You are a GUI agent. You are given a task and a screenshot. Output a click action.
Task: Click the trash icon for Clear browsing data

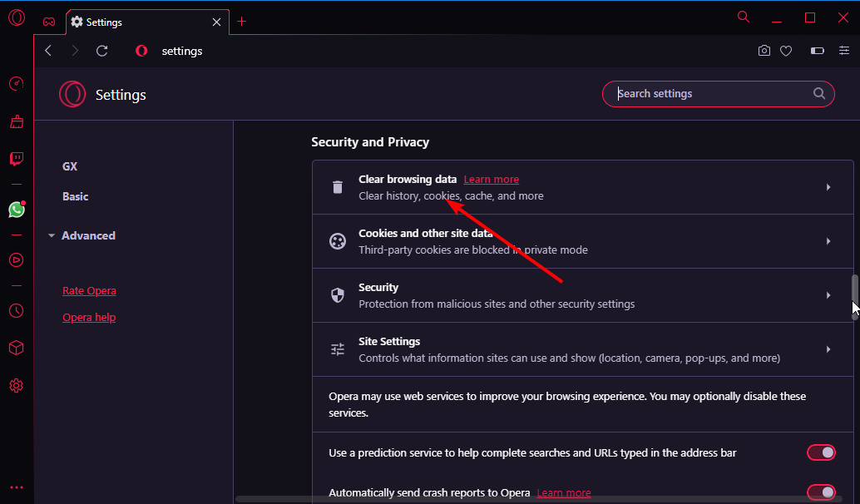(x=338, y=187)
